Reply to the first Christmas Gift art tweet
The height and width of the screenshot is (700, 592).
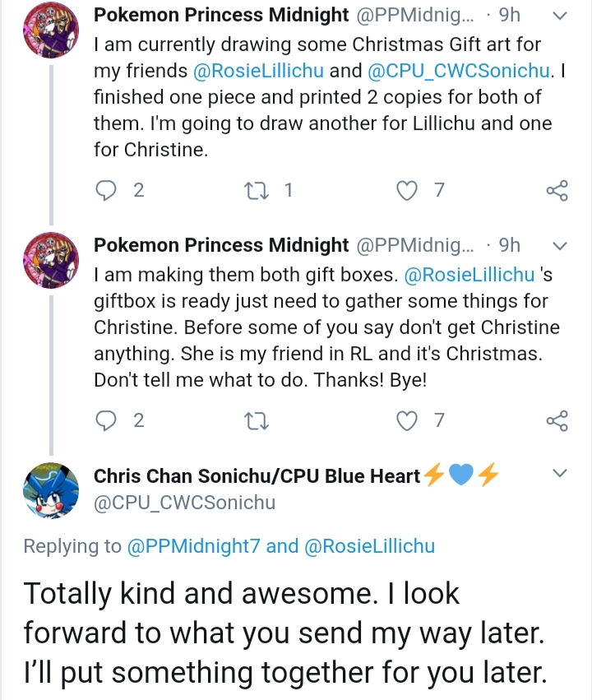point(106,191)
